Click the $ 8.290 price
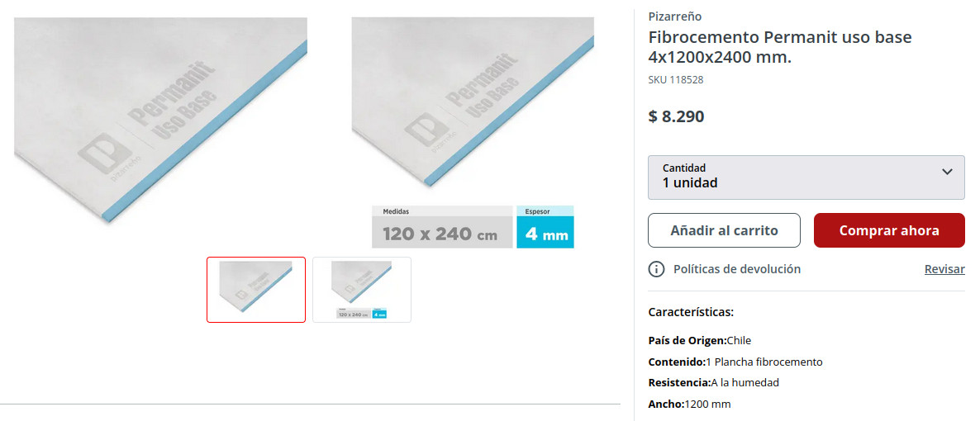 (676, 116)
